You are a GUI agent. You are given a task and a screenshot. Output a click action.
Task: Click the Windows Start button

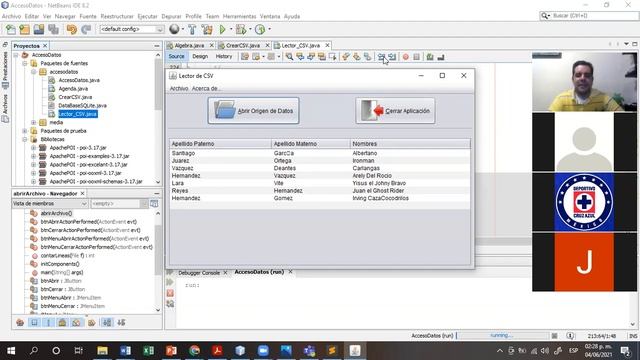point(11,351)
